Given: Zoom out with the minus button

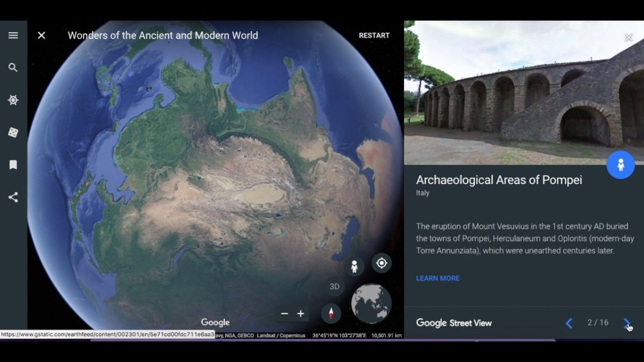Looking at the screenshot, I should coord(284,314).
